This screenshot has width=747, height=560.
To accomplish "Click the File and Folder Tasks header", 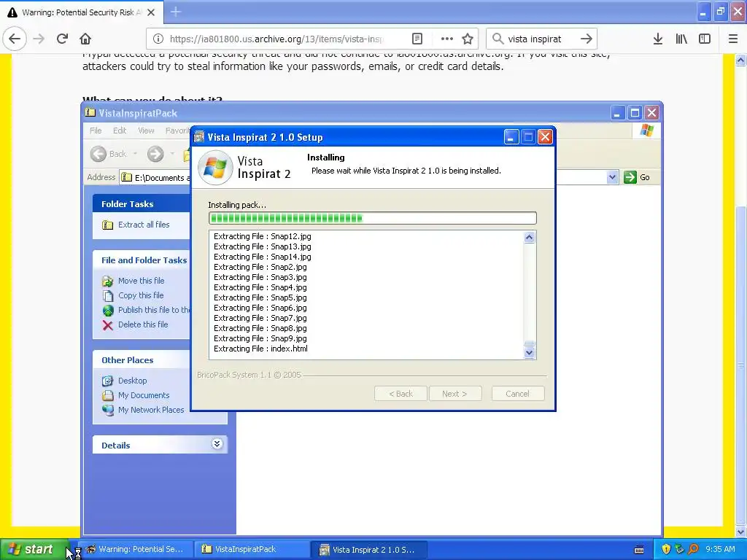I will (x=142, y=260).
